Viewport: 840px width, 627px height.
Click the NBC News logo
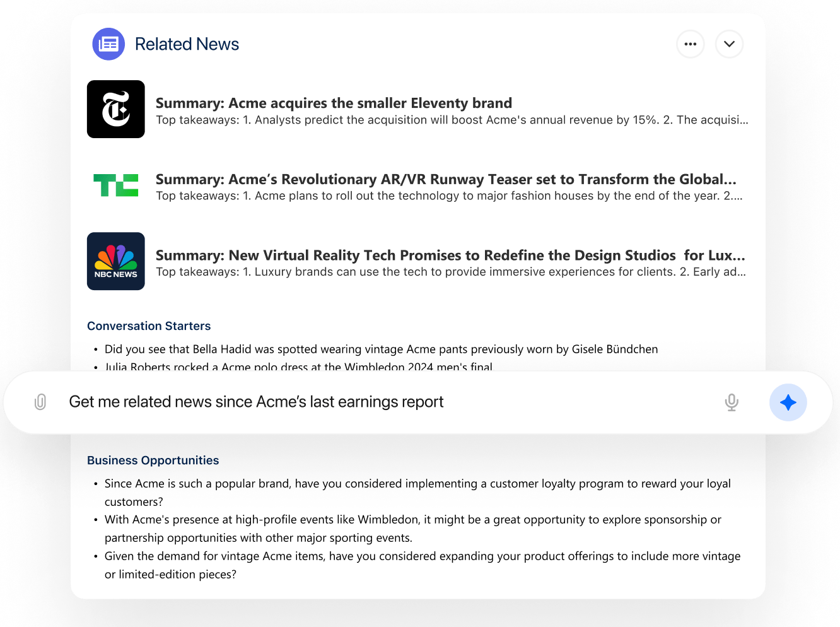coord(116,261)
